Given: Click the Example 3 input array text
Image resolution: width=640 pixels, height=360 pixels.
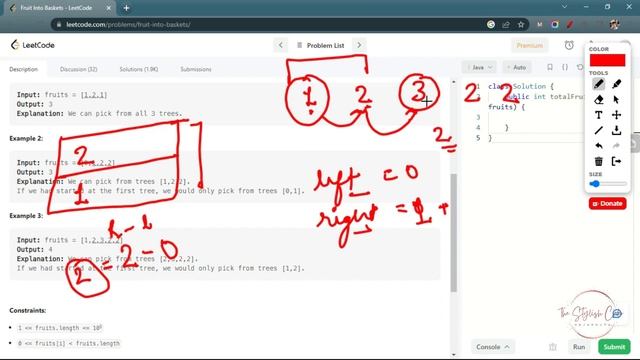Looking at the screenshot, I should pyautogui.click(x=101, y=240).
